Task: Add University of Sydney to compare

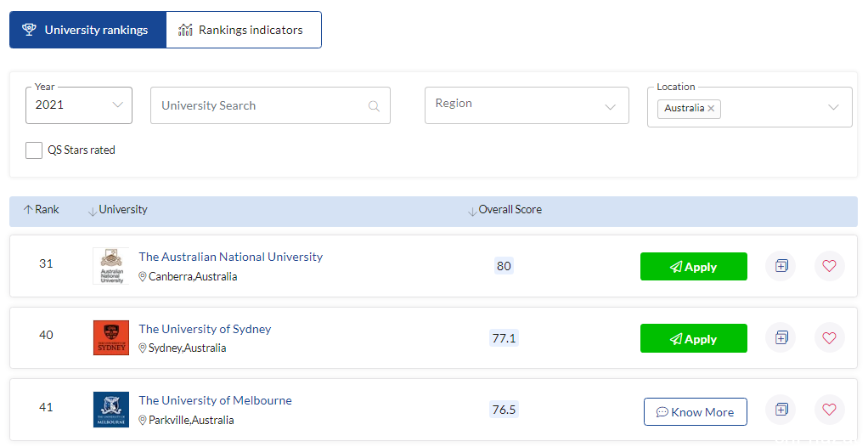Action: point(781,337)
